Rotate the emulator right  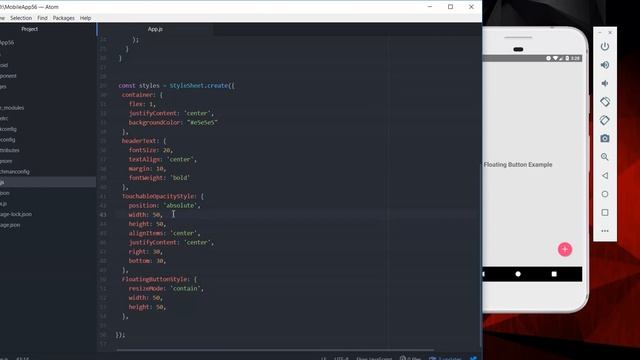coord(605,120)
